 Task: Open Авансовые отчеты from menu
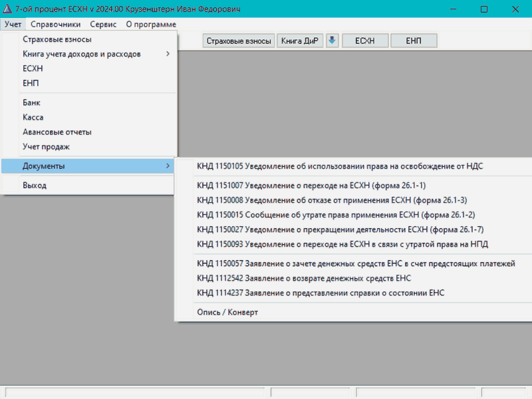[x=57, y=132]
